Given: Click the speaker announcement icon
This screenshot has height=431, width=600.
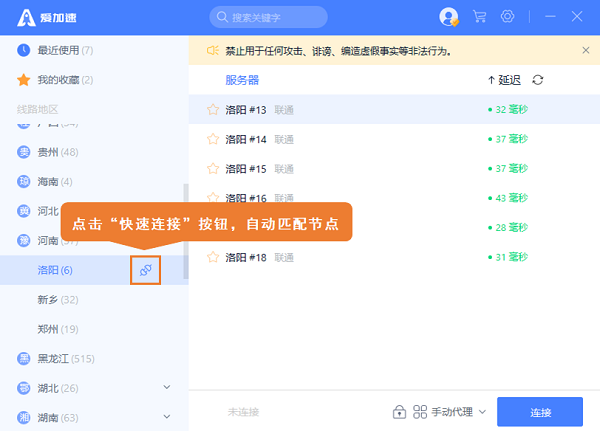Looking at the screenshot, I should pyautogui.click(x=212, y=51).
